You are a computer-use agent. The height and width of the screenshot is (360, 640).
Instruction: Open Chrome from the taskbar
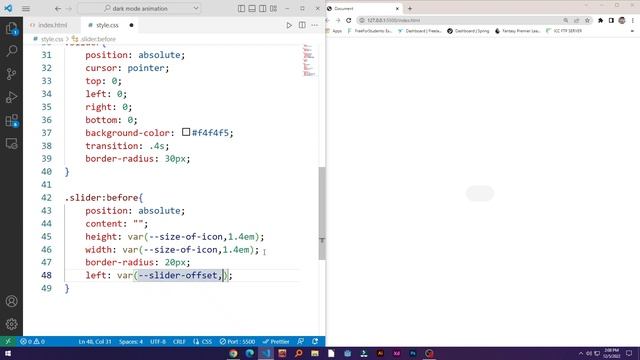(233, 353)
